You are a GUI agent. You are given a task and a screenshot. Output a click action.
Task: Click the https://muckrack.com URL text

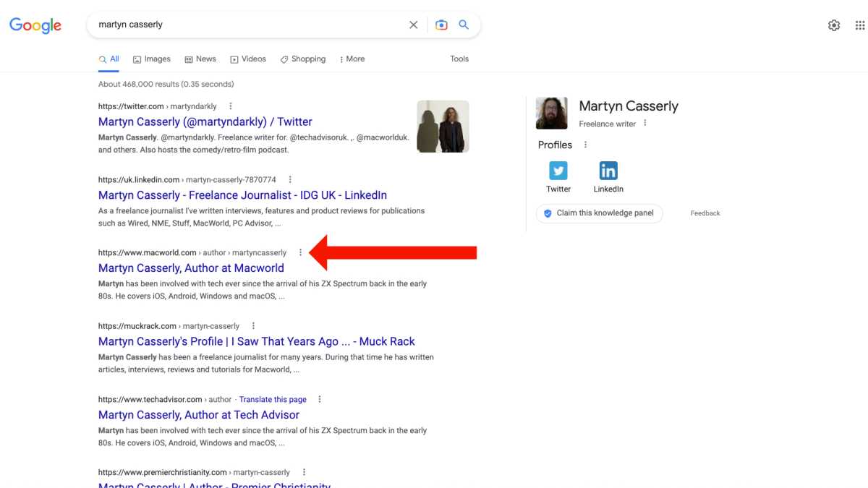[x=137, y=326]
